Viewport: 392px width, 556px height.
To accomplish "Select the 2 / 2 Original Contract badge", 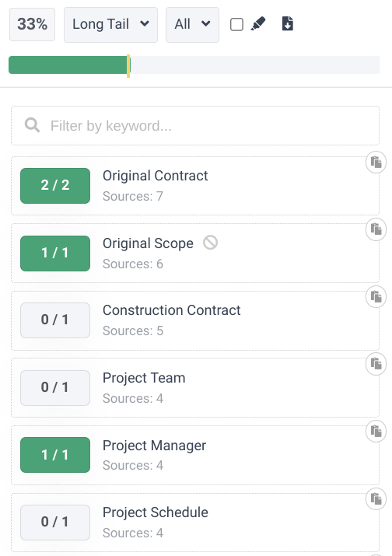I will point(55,186).
